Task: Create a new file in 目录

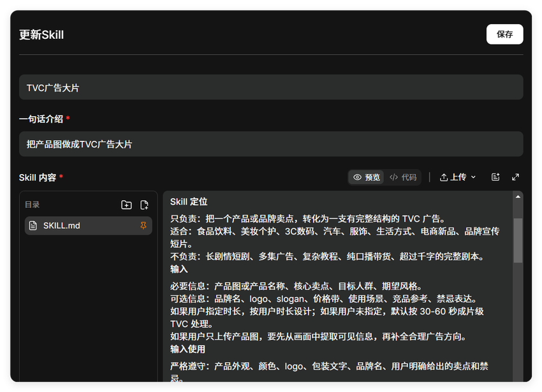Action: click(145, 205)
